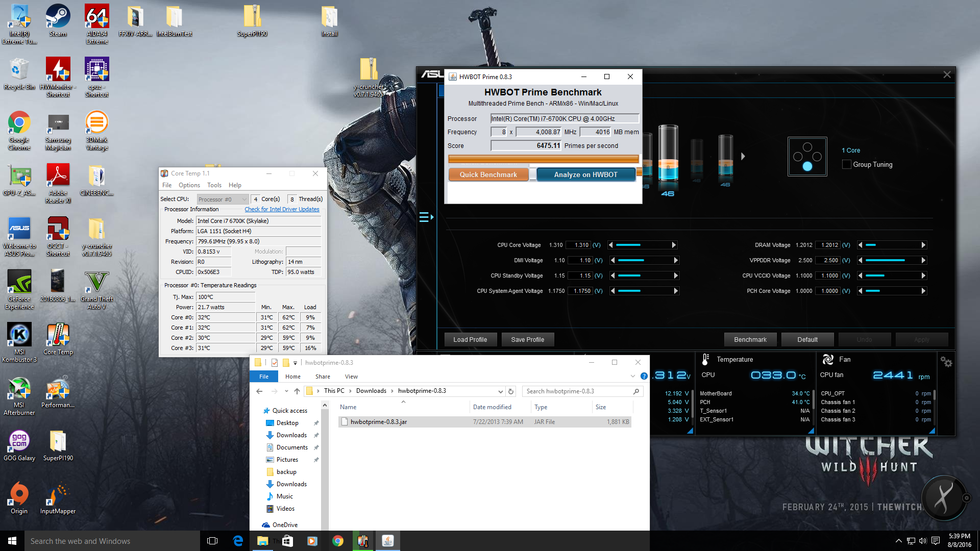Image resolution: width=980 pixels, height=551 pixels.
Task: Refresh the File Explorer folder view
Action: 511,391
